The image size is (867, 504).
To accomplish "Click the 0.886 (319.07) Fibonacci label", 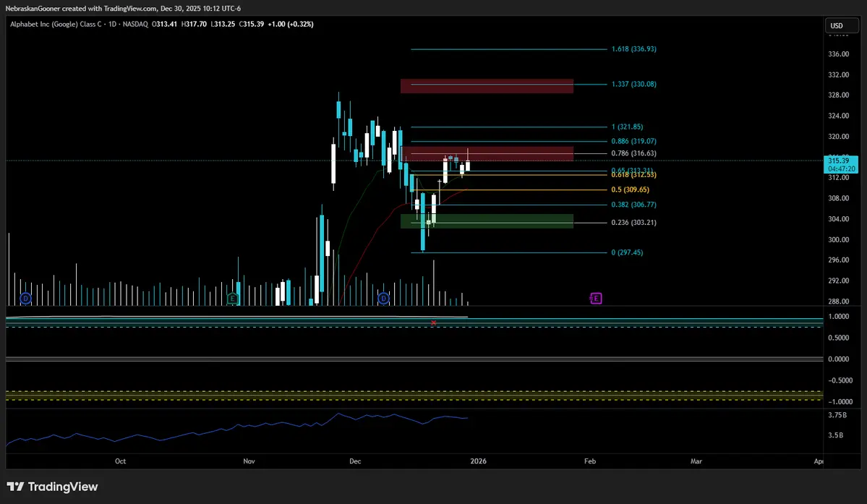I will pyautogui.click(x=633, y=142).
